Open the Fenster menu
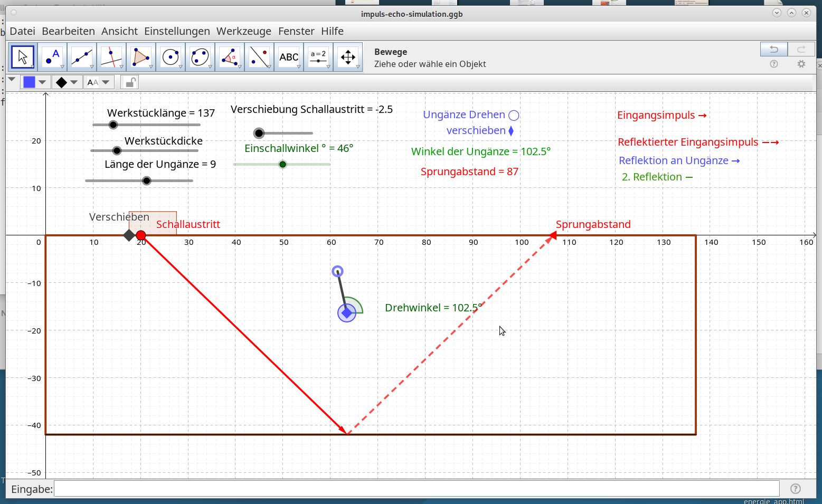This screenshot has height=504, width=822. (x=296, y=31)
